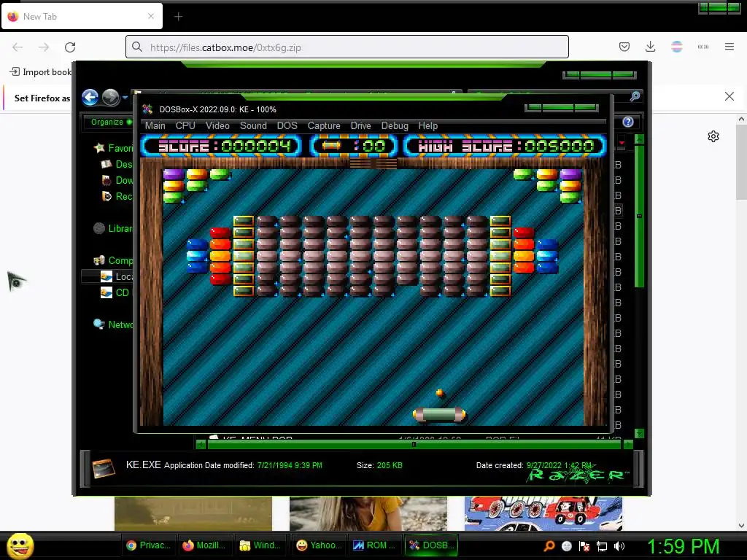Open the Firefox hamburger menu

729,47
